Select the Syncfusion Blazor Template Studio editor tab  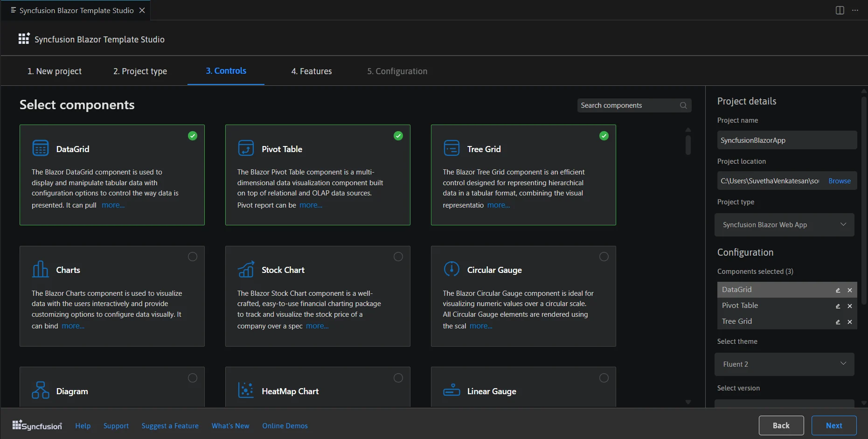[x=76, y=10]
